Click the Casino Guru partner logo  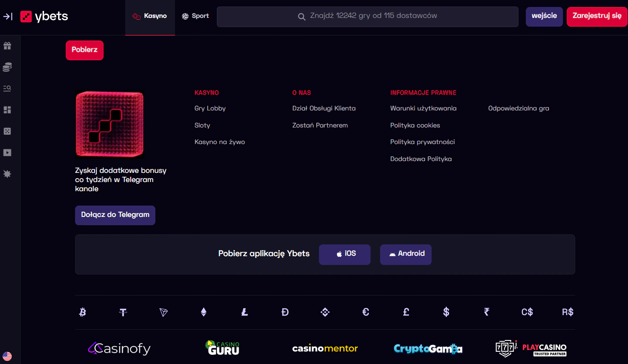pyautogui.click(x=222, y=348)
